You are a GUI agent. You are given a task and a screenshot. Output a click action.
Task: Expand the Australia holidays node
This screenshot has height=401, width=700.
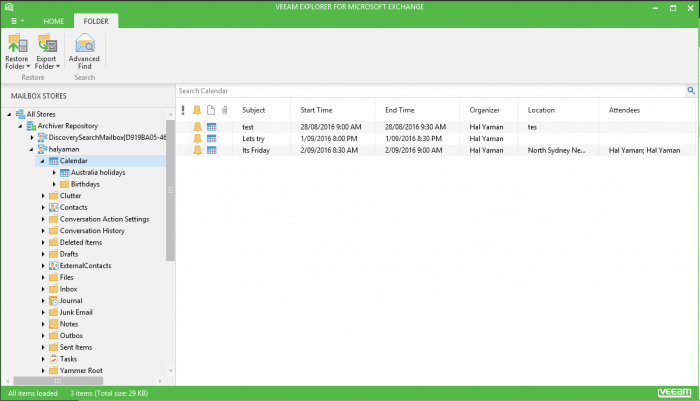(54, 172)
